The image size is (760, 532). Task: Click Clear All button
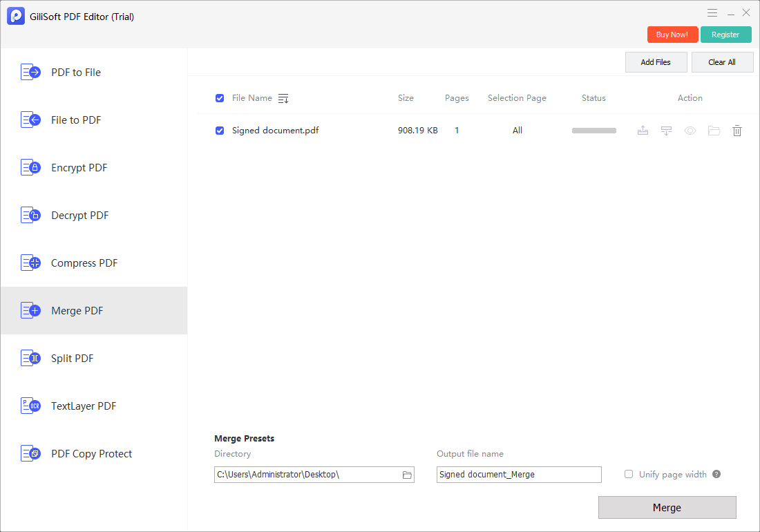point(722,62)
